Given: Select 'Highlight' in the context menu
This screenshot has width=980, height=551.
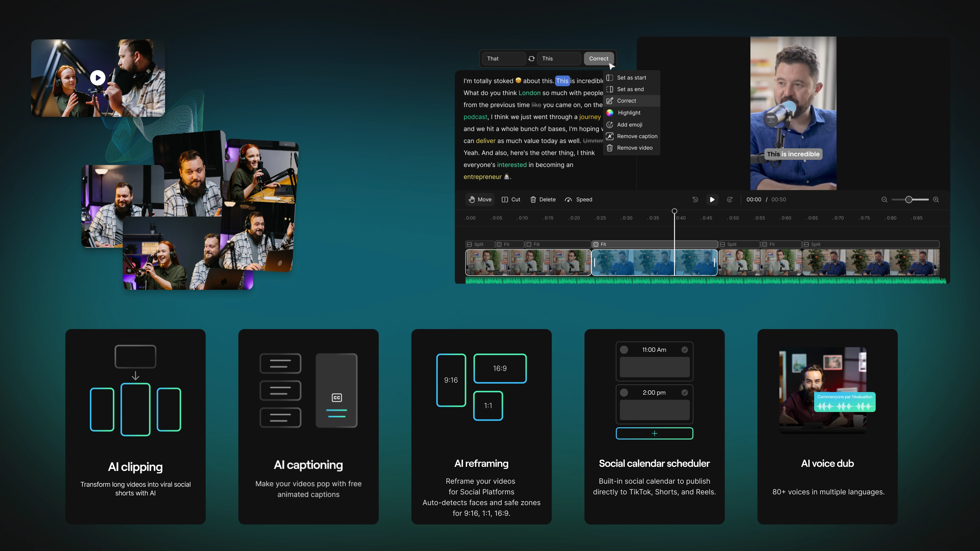Looking at the screenshot, I should pos(632,112).
